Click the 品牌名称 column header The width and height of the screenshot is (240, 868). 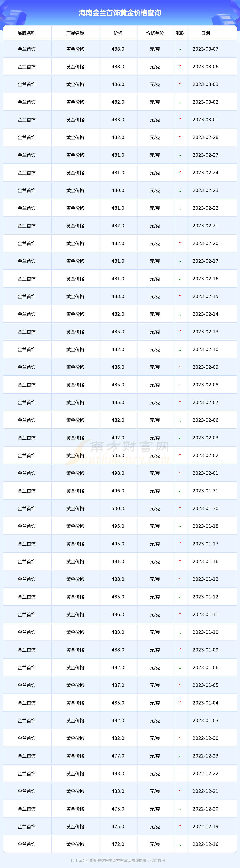[27, 33]
